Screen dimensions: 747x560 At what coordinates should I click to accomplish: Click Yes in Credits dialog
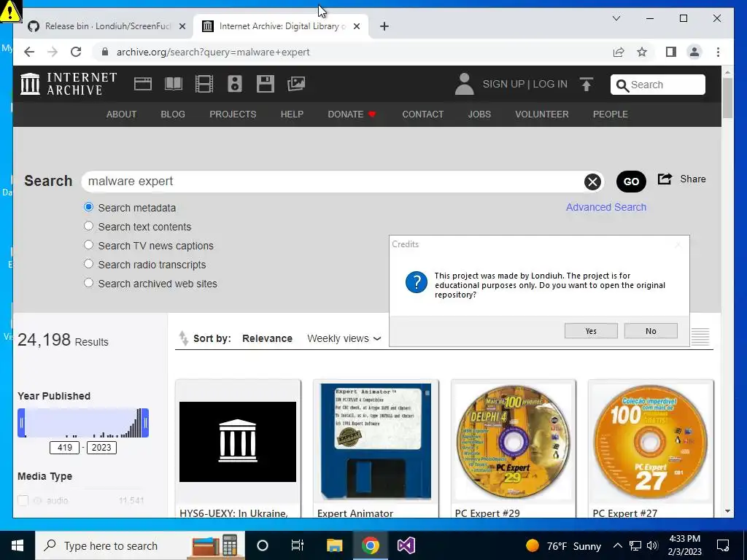tap(591, 331)
